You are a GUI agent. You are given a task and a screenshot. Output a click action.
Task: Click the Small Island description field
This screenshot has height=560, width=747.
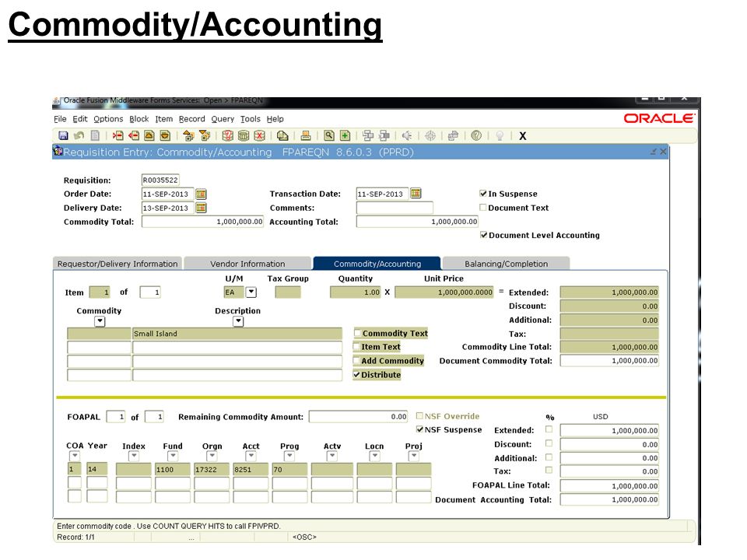(x=237, y=334)
